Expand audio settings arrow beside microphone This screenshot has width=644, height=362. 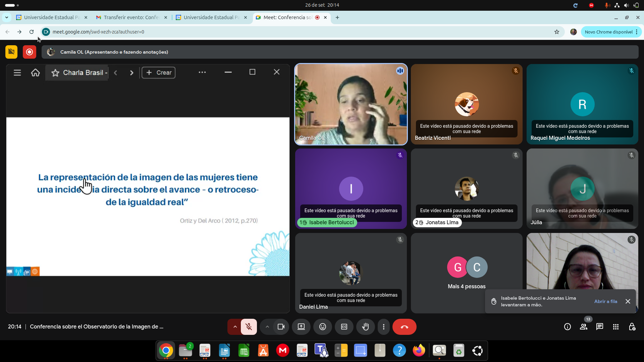235,327
